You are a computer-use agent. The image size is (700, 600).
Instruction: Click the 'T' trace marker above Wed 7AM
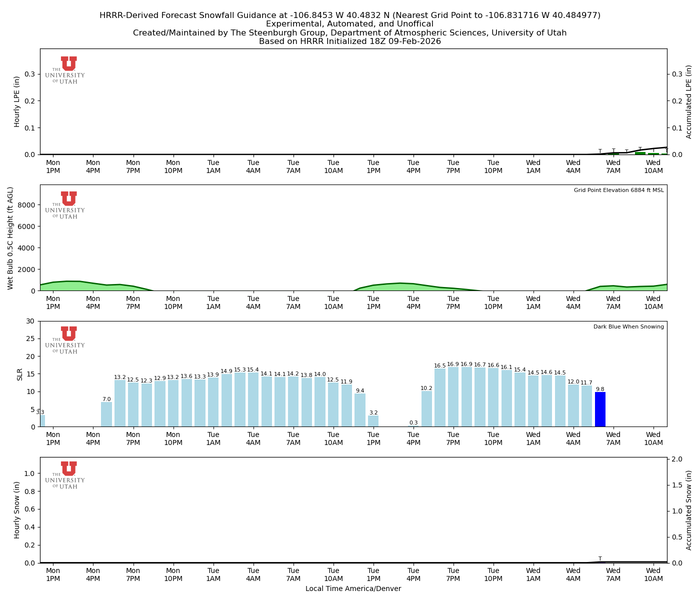point(599,559)
